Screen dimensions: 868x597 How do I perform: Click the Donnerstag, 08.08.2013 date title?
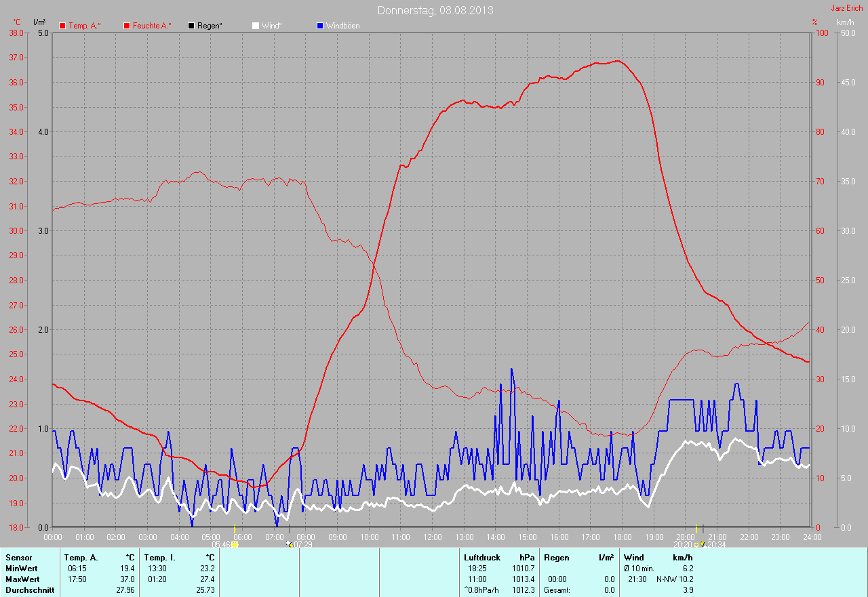(435, 10)
